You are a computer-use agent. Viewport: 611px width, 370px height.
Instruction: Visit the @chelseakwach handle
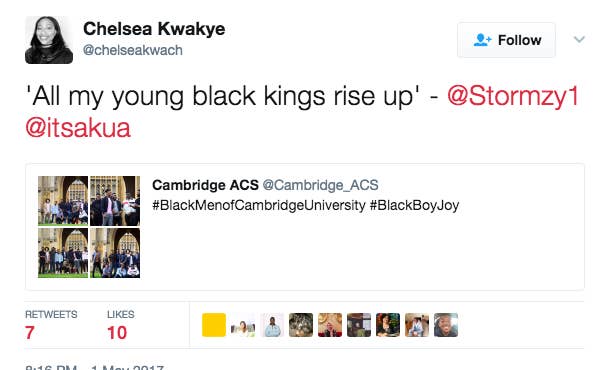(x=132, y=50)
